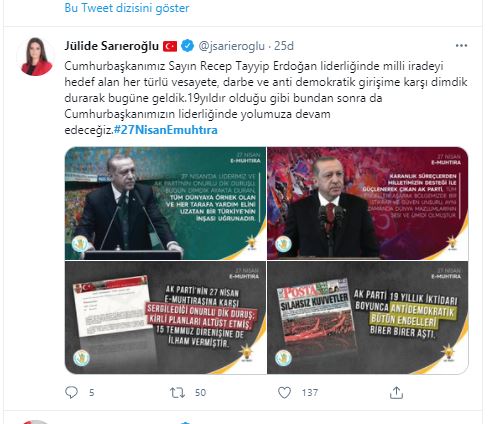Image resolution: width=496 pixels, height=424 pixels.
Task: Open the green top-left Erdoğan podium image
Action: click(165, 203)
